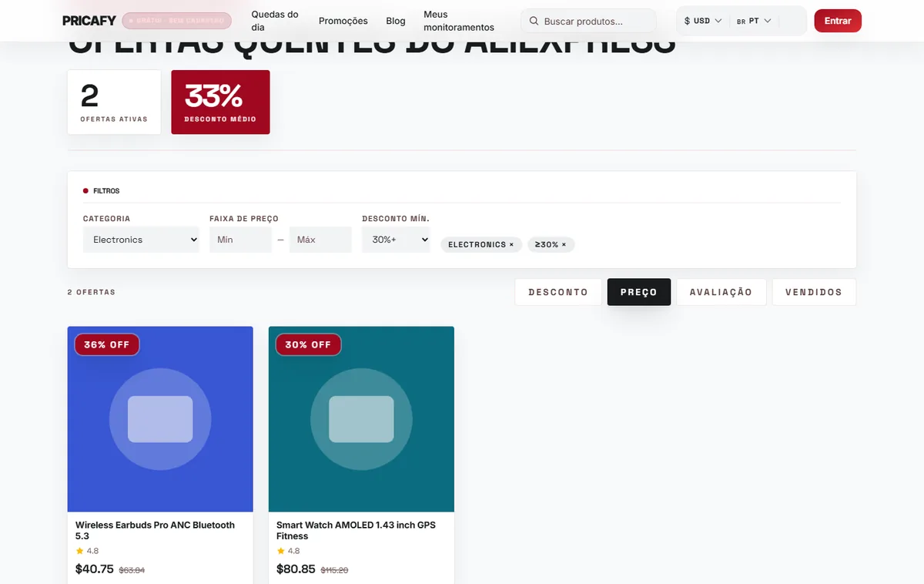Open Quedas do dia in navigation
924x584 pixels.
click(275, 21)
